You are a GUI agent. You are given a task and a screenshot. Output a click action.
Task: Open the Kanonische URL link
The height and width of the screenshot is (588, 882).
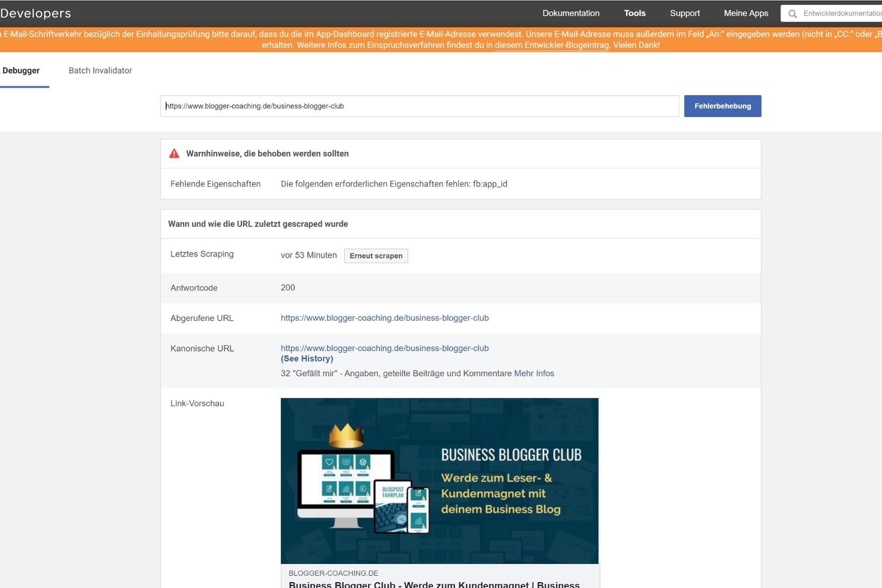(x=385, y=348)
